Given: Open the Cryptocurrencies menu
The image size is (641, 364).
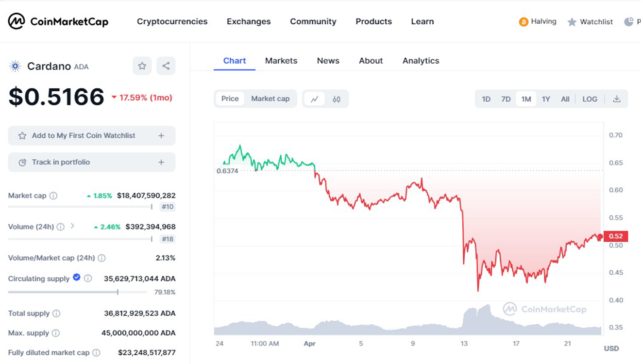Looking at the screenshot, I should click(x=172, y=21).
